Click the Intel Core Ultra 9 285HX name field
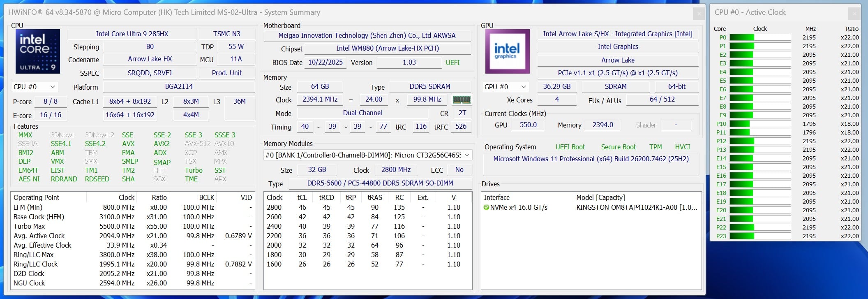 pyautogui.click(x=132, y=34)
